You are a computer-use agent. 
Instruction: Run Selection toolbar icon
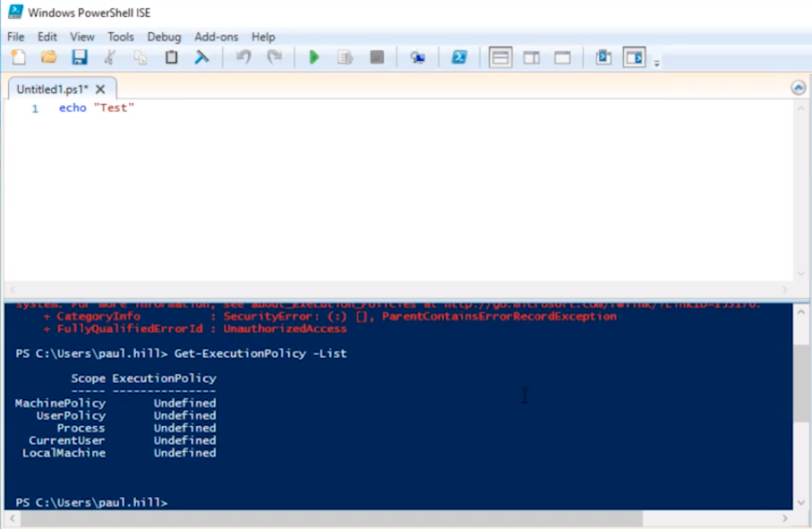[345, 57]
